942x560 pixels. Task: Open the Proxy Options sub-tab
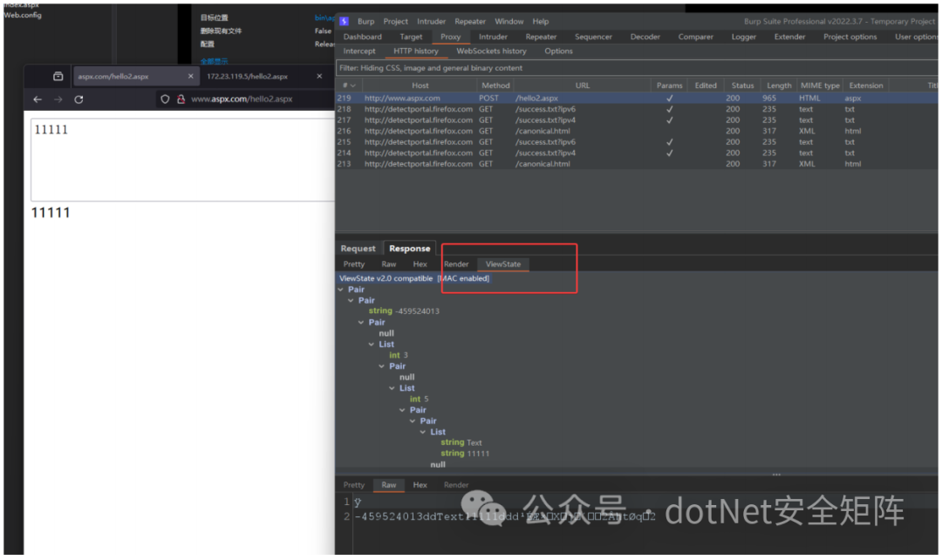[x=559, y=51]
